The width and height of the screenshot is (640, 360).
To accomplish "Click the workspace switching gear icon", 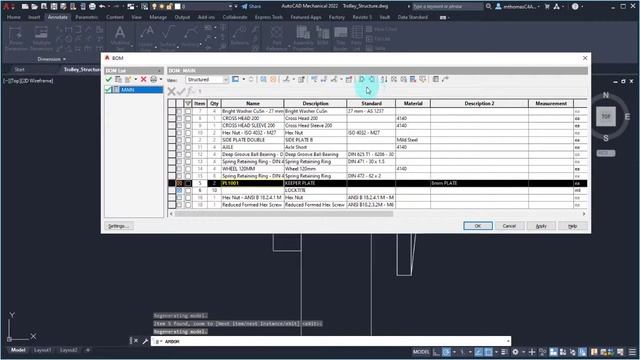I will coord(516,352).
